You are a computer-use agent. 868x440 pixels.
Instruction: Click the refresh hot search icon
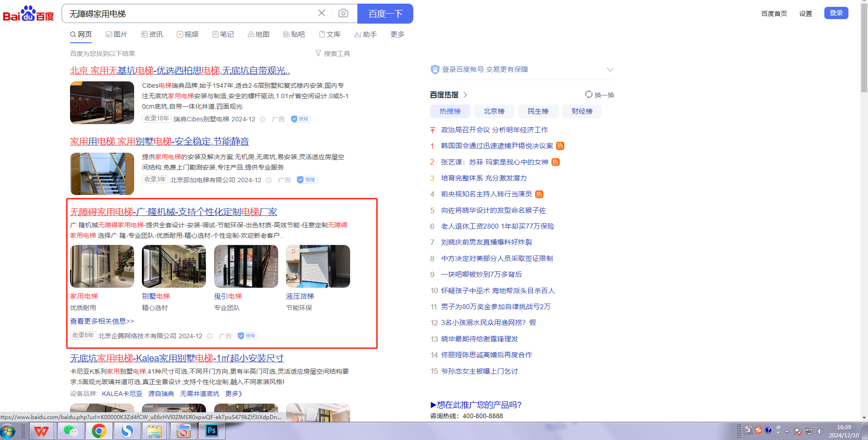click(589, 95)
